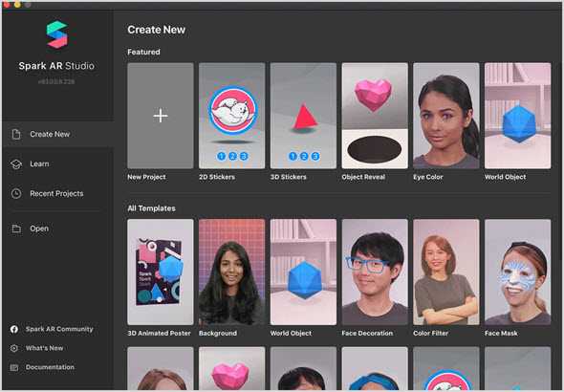Click the "All Templates" section heading
The width and height of the screenshot is (564, 392).
[x=151, y=208]
